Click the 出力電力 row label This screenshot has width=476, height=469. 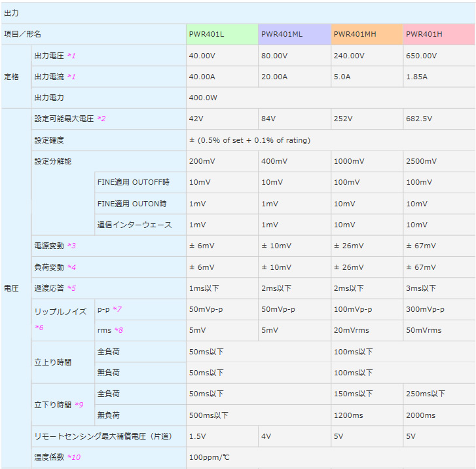pos(109,98)
